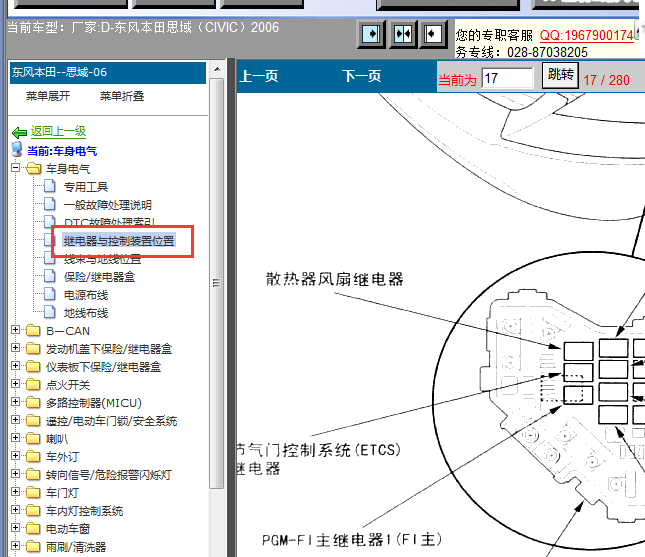645x557 pixels.
Task: Select the 保险/继电器盒 tree item
Action: click(100, 277)
